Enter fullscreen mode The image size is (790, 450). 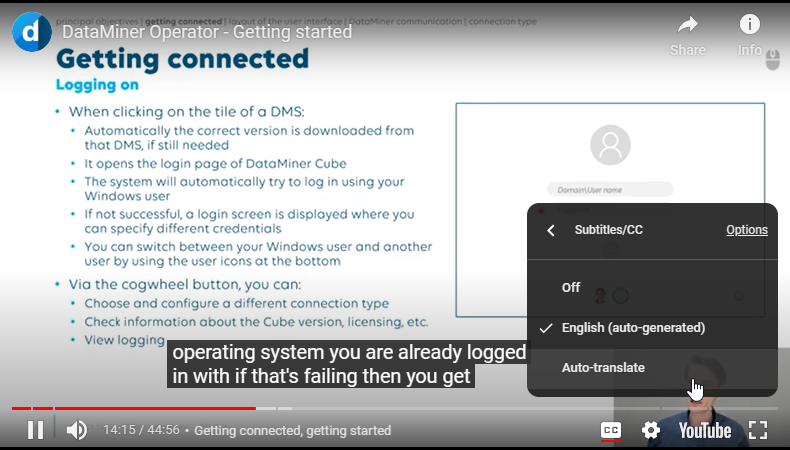click(x=757, y=430)
